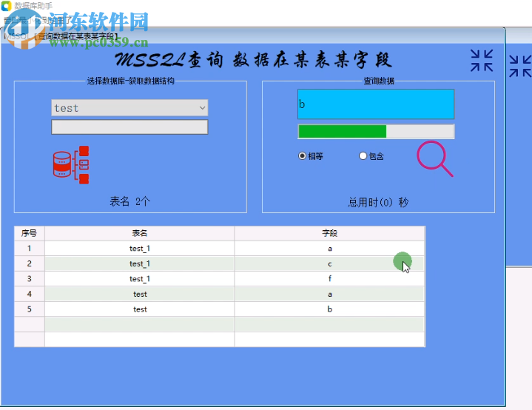Image resolution: width=532 pixels, height=410 pixels.
Task: Click the cyan query input containing b
Action: click(376, 104)
